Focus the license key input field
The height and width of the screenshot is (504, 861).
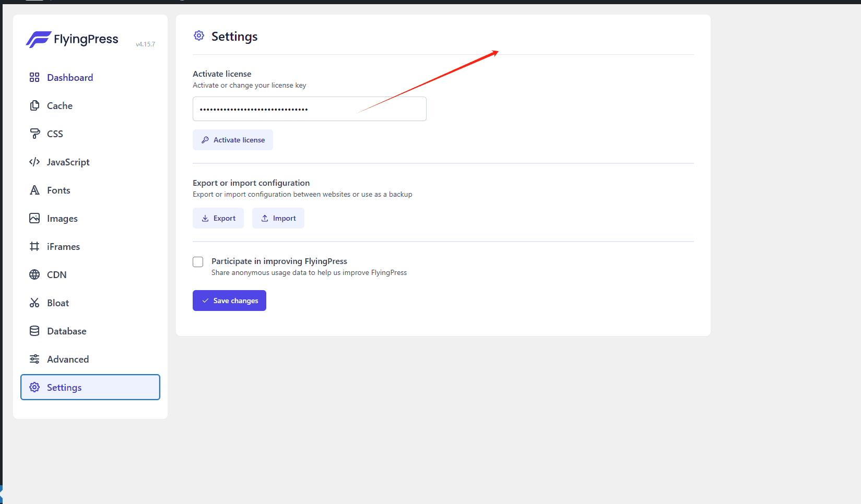(x=310, y=109)
